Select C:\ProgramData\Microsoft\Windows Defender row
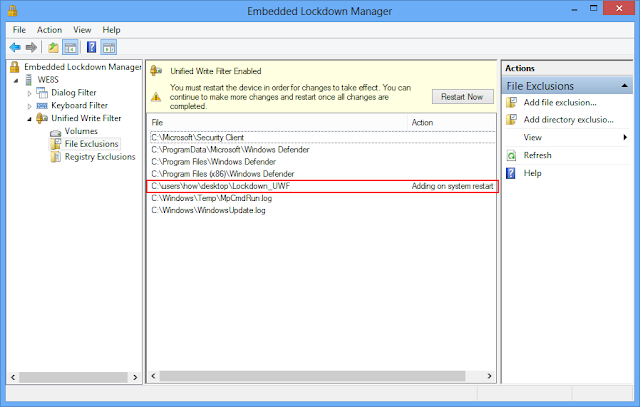The height and width of the screenshot is (407, 640). click(322, 150)
